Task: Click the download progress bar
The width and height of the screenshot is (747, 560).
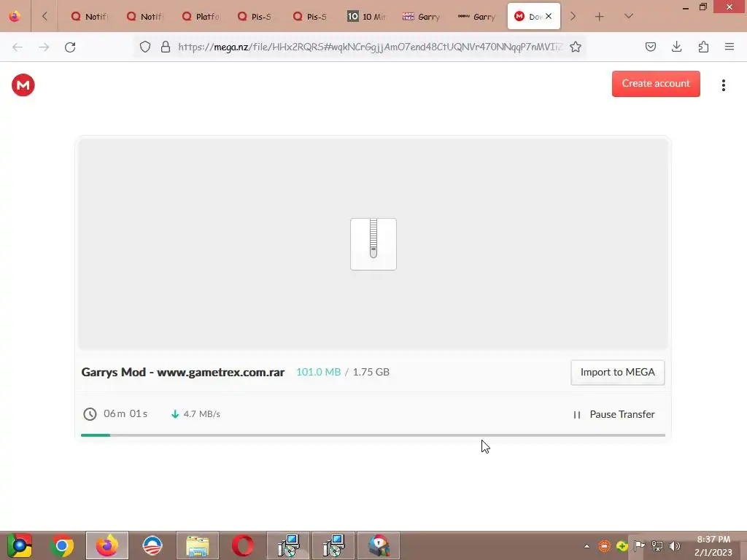Action: [x=373, y=435]
